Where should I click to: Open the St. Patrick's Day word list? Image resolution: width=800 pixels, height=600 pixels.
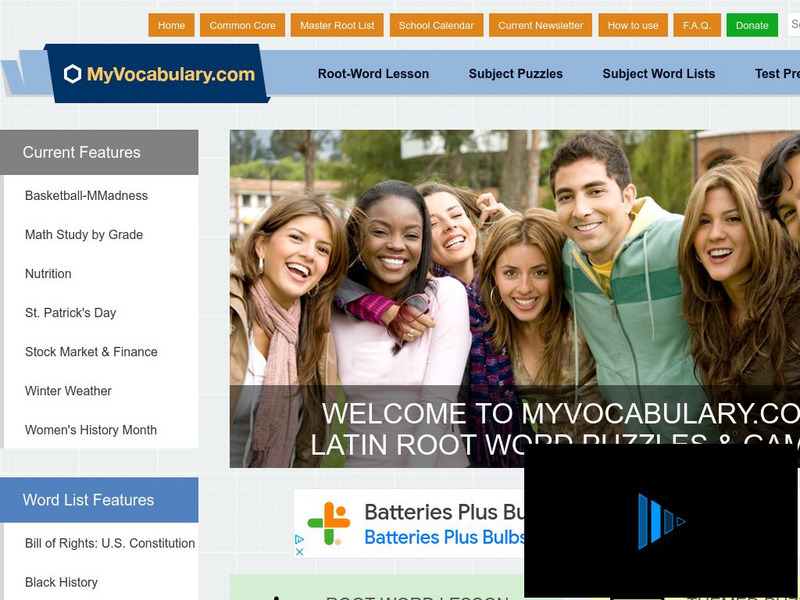click(x=70, y=313)
